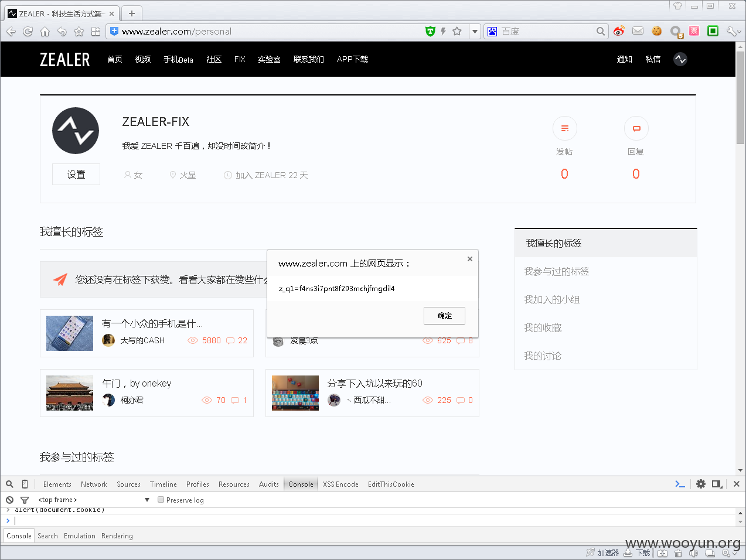Click the address bar URL field
746x560 pixels.
(270, 31)
